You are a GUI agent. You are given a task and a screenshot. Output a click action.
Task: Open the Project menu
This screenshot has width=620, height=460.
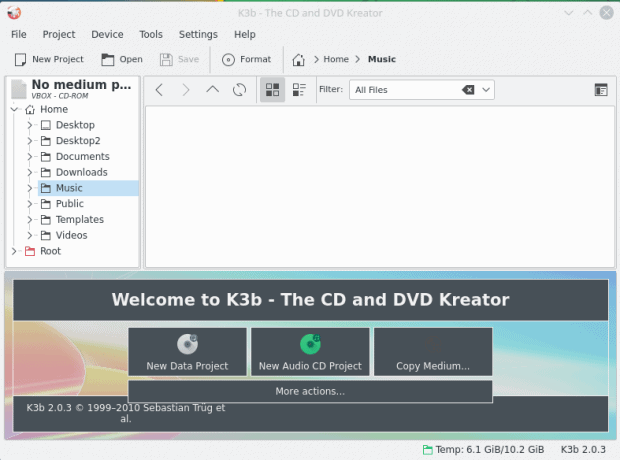59,35
